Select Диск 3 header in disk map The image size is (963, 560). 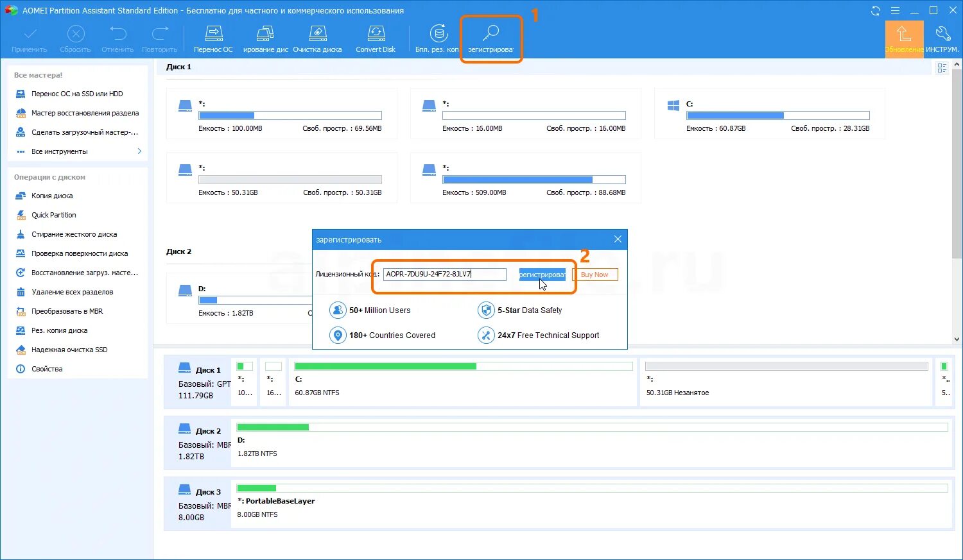[x=198, y=504]
